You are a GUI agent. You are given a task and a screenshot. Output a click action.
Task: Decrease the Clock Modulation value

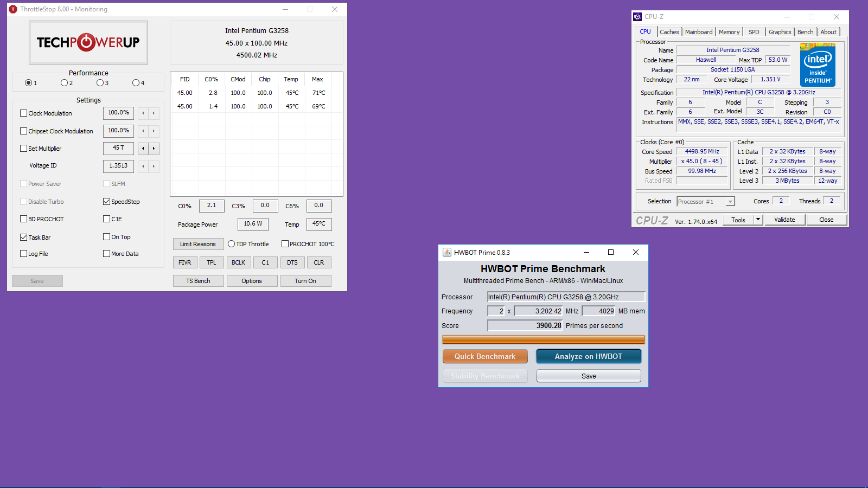click(x=143, y=113)
